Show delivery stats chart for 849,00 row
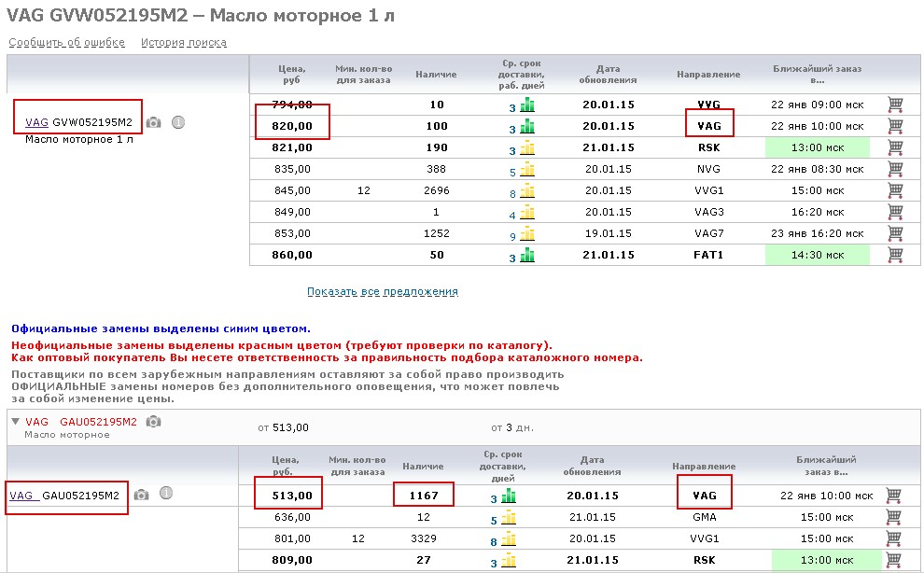 (x=527, y=213)
